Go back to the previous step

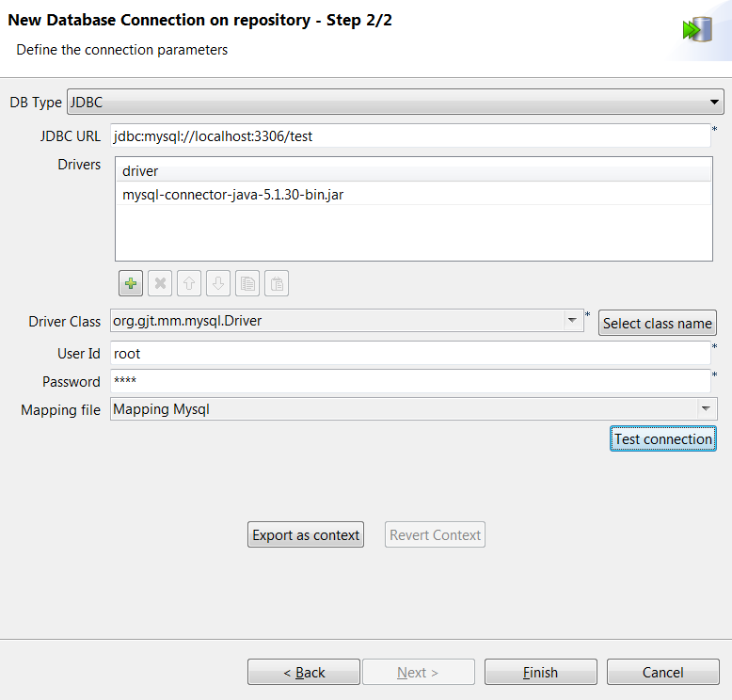pyautogui.click(x=304, y=673)
